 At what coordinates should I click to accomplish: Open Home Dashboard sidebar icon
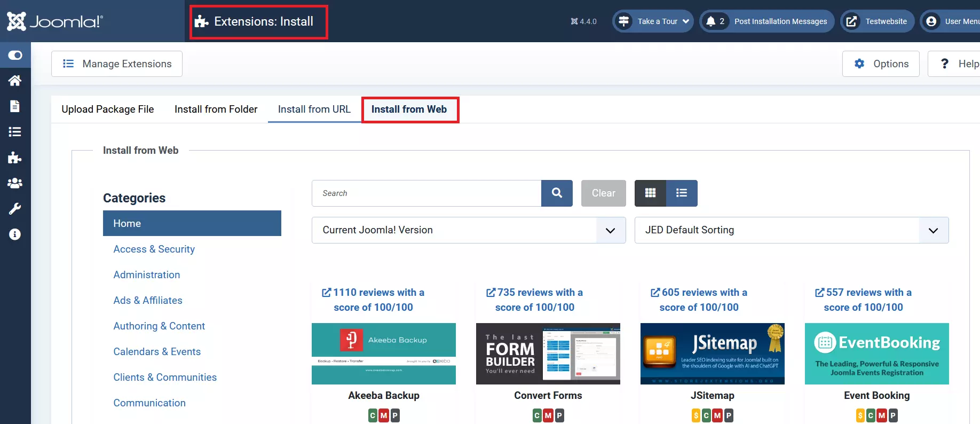click(x=15, y=81)
